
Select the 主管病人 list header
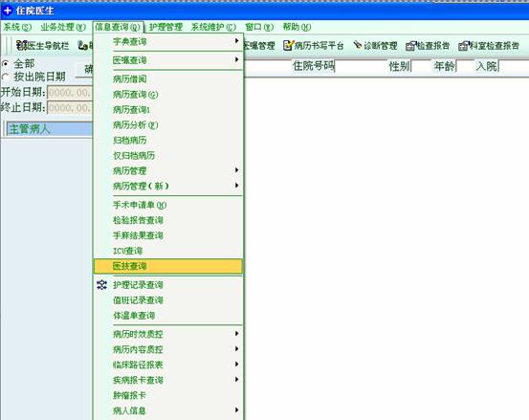(49, 129)
